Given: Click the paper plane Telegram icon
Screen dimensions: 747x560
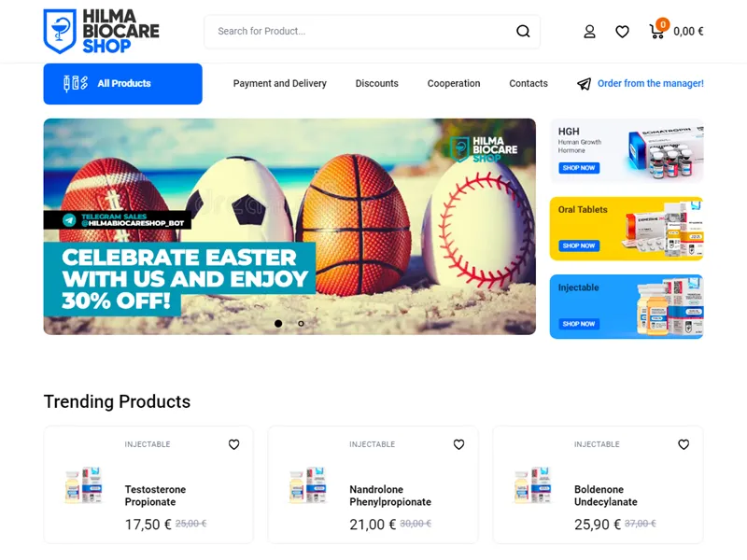Looking at the screenshot, I should [585, 84].
